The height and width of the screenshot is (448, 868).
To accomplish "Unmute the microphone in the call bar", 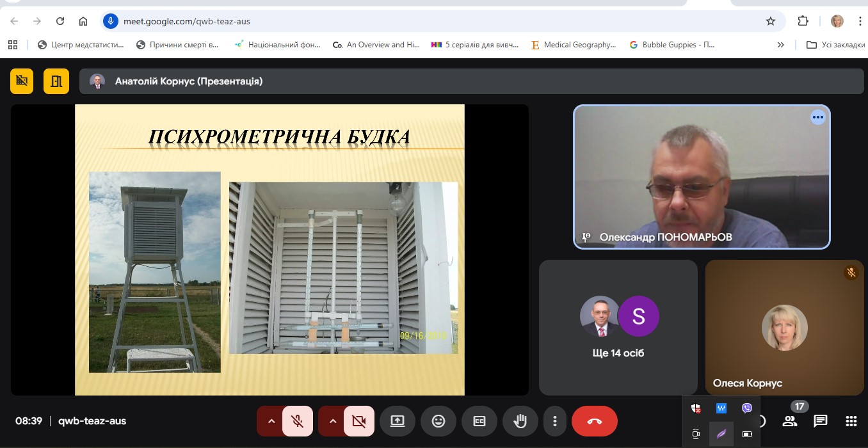I will pos(298,421).
